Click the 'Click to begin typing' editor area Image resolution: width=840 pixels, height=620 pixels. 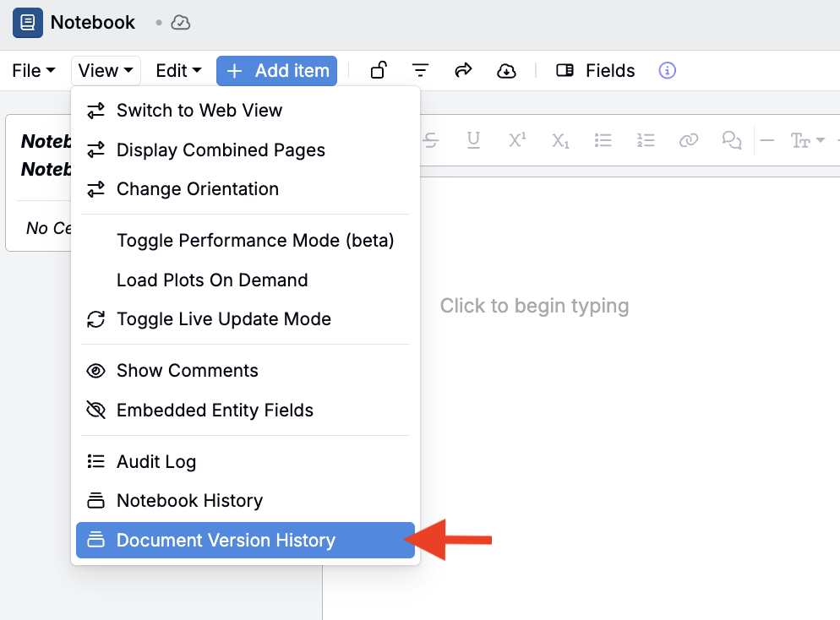coord(534,306)
